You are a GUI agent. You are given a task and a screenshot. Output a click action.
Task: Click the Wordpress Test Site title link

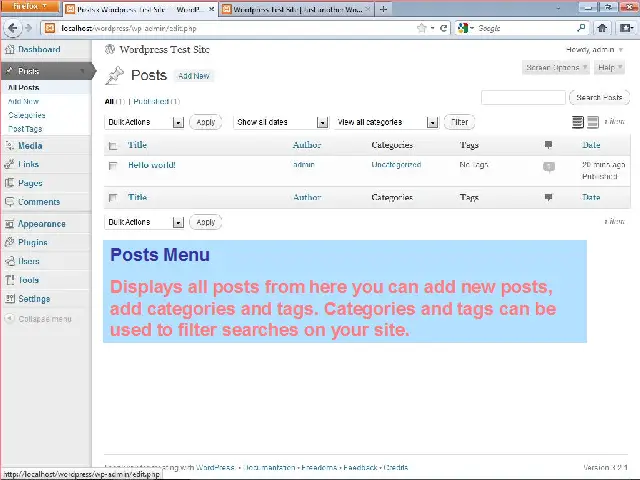[x=164, y=49]
